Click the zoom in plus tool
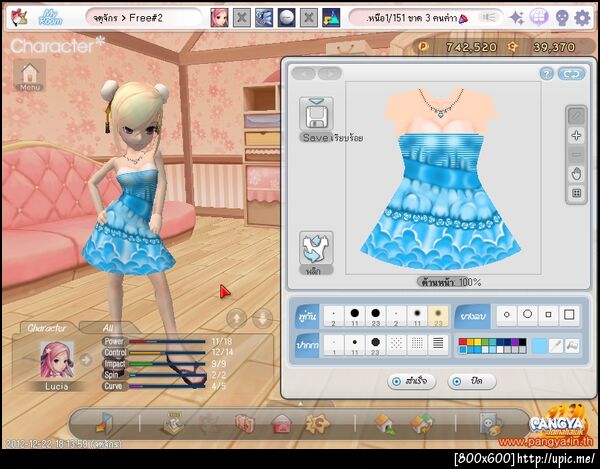Image resolution: width=600 pixels, height=469 pixels. point(576,135)
